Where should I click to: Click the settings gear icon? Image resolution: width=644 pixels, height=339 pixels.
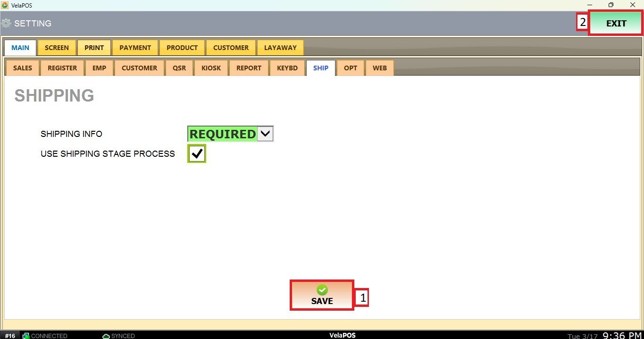click(x=6, y=23)
